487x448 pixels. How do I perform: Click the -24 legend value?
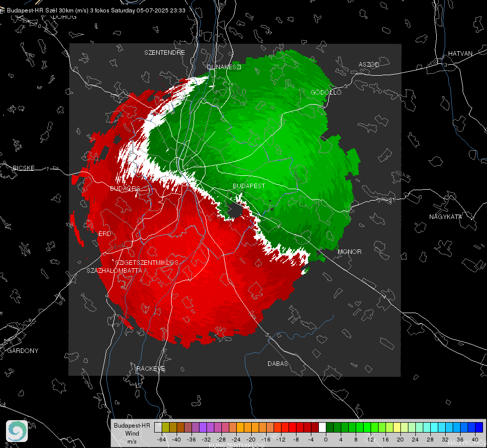(x=236, y=440)
